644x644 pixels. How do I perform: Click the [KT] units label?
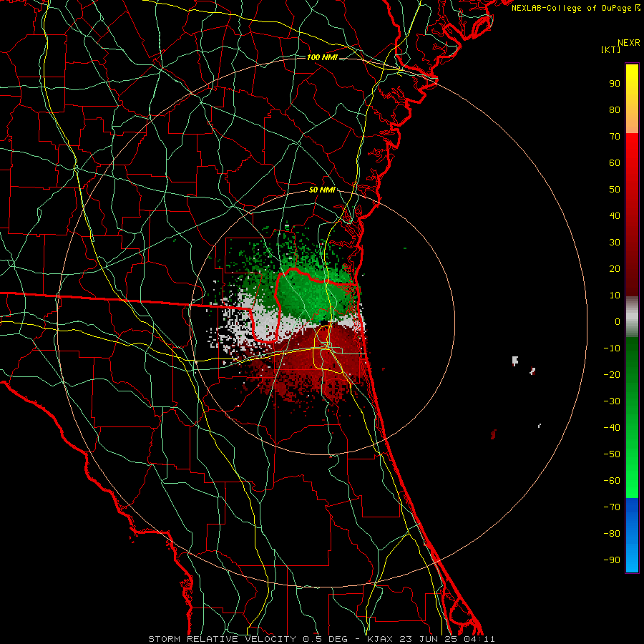pyautogui.click(x=610, y=49)
